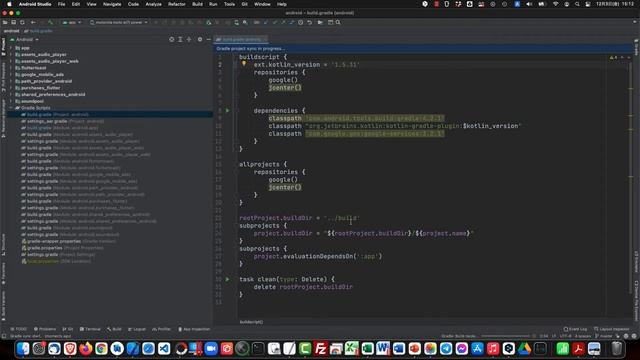Click the Project vertical side tab
This screenshot has width=640, height=360.
pos(3,46)
